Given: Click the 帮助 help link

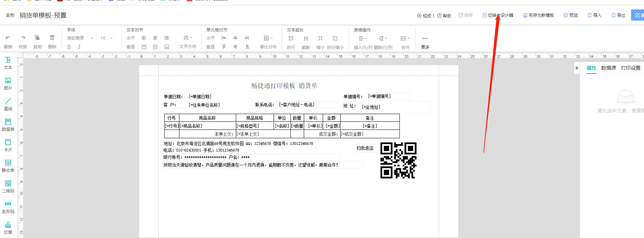Looking at the screenshot, I should click(444, 16).
